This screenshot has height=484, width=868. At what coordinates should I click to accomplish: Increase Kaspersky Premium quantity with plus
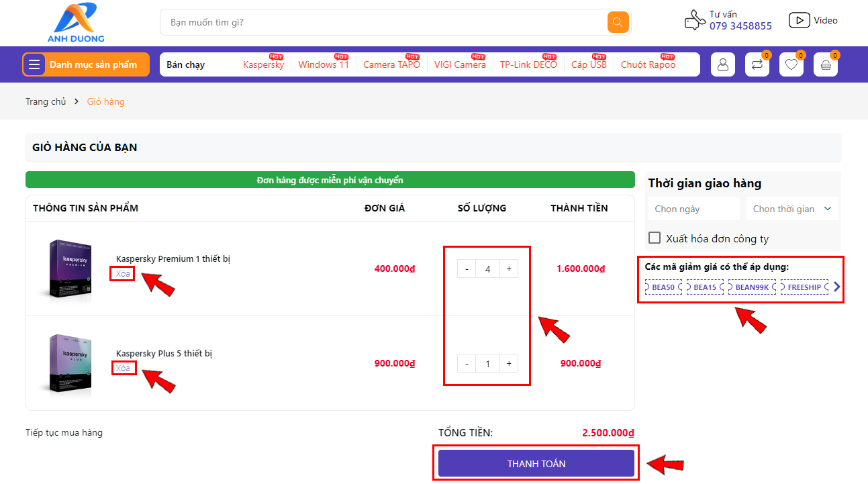pyautogui.click(x=509, y=269)
